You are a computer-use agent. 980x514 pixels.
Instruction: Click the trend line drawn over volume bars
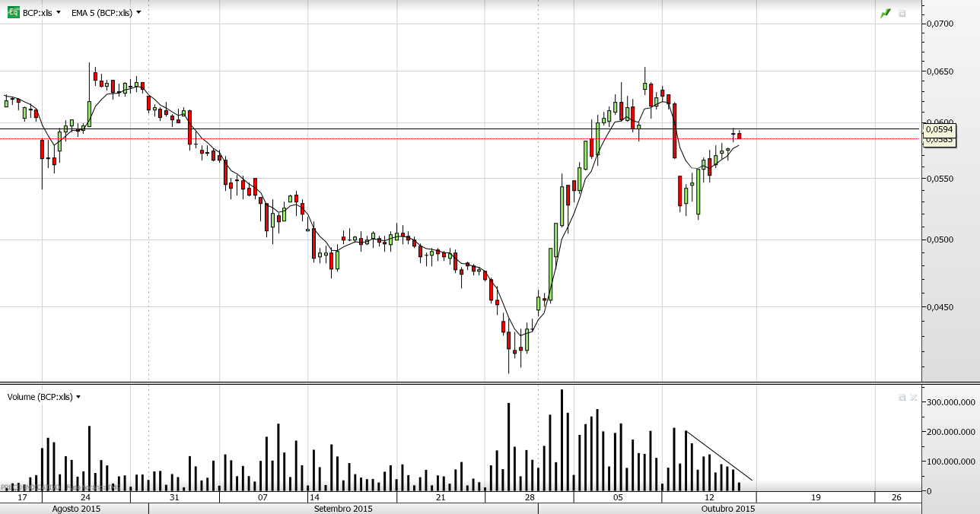coord(719,455)
